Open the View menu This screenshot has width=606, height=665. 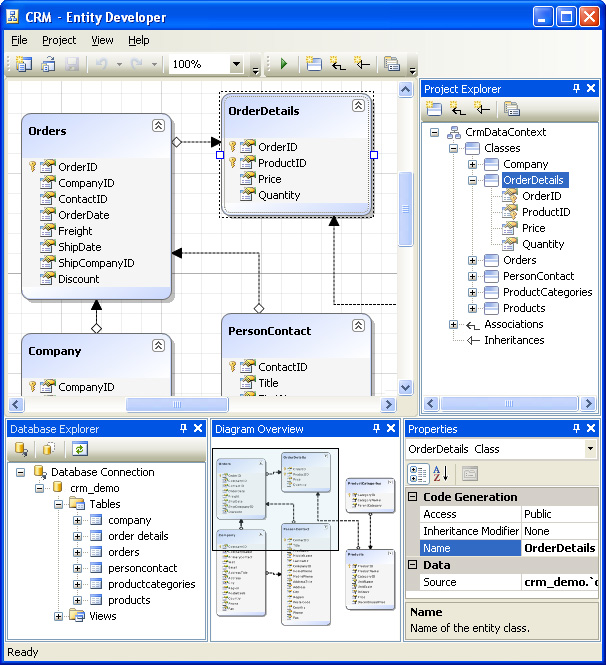[x=102, y=40]
